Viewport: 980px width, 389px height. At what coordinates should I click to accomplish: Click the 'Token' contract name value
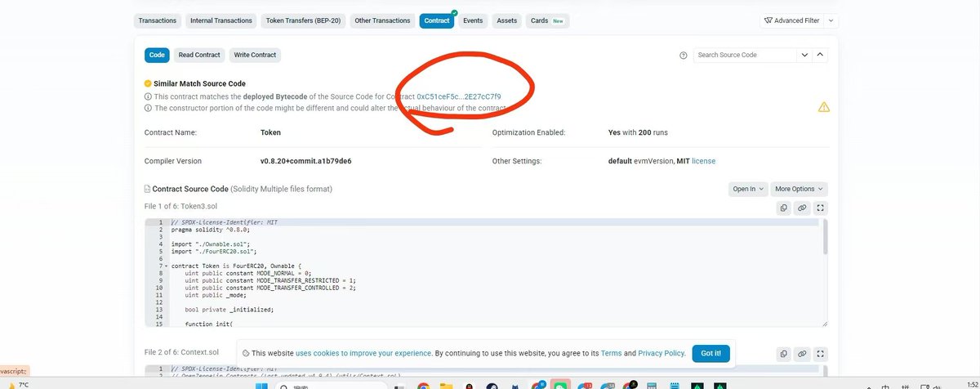click(270, 132)
